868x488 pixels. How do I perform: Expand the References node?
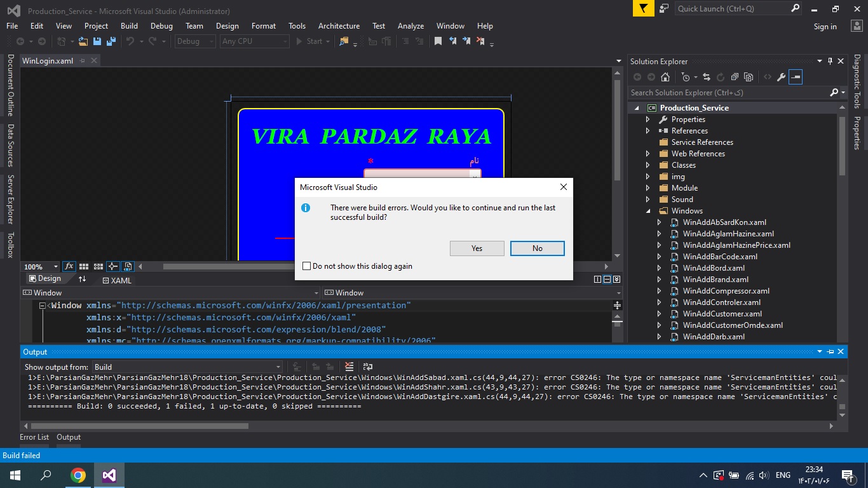648,131
